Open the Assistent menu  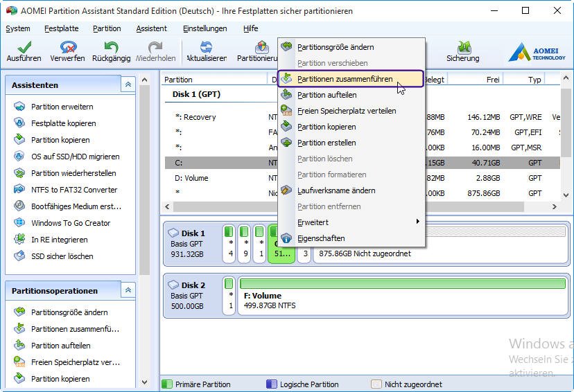click(x=152, y=28)
